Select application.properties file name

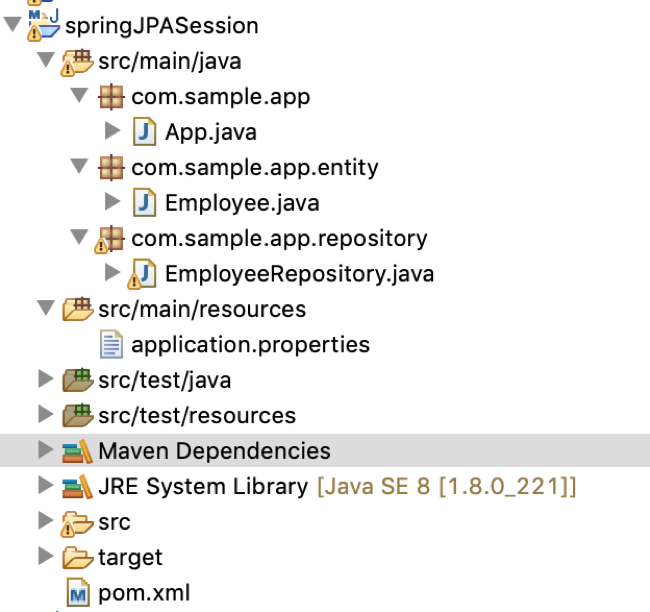pyautogui.click(x=251, y=345)
